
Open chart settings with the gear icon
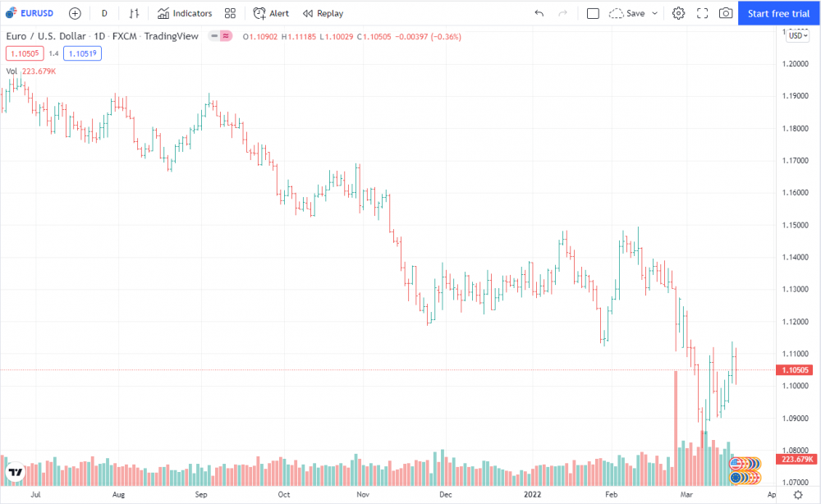pyautogui.click(x=678, y=13)
